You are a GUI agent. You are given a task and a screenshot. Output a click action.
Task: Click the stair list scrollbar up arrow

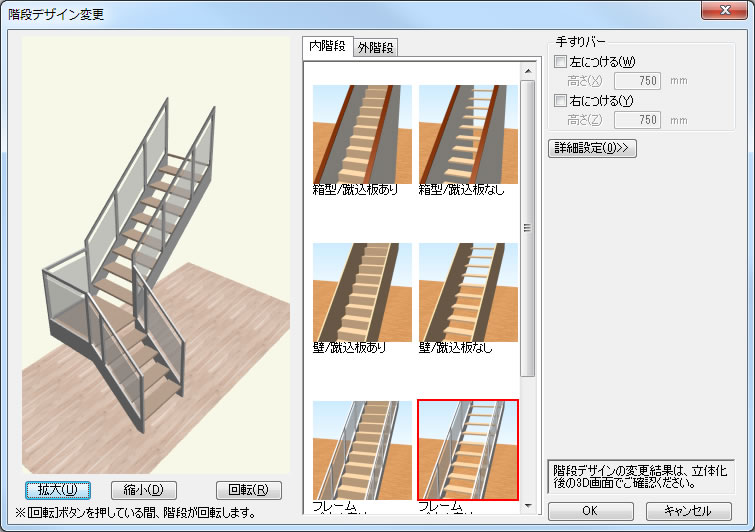pyautogui.click(x=527, y=71)
